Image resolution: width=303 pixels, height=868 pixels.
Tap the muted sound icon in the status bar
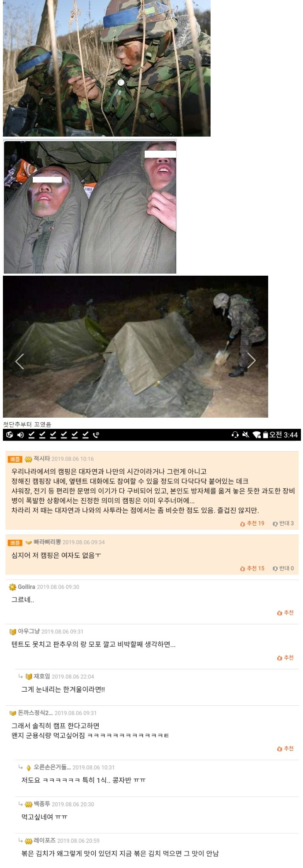[245, 435]
